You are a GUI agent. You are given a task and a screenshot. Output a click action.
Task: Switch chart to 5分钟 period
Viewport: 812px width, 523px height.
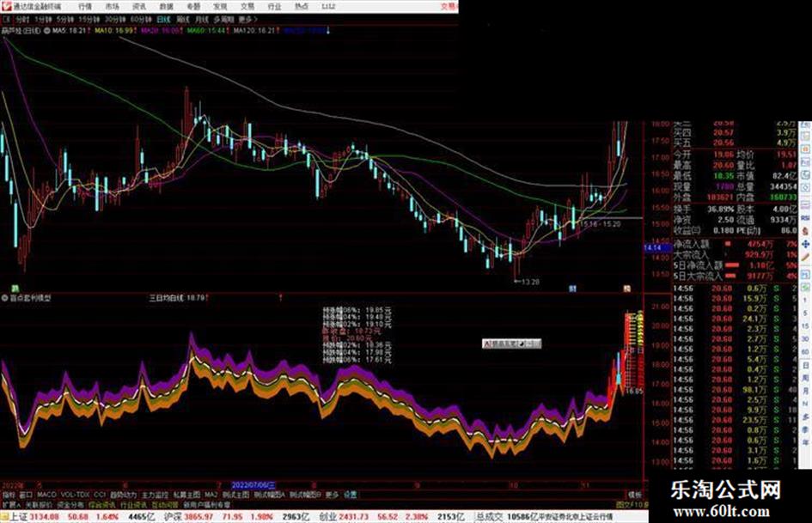tap(65, 19)
